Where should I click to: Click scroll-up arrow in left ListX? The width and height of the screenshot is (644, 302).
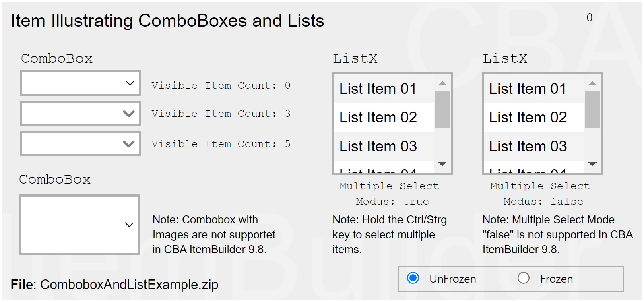[x=442, y=84]
